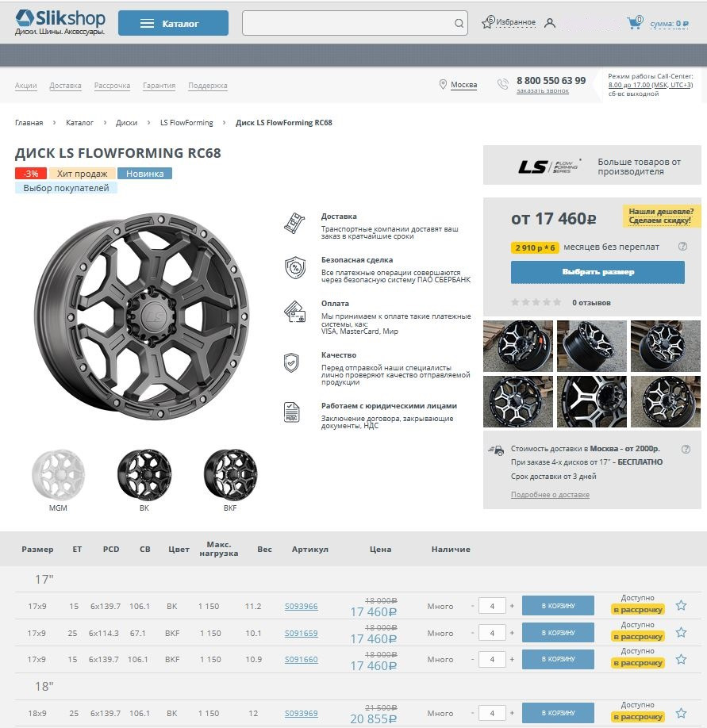
Task: Click the user account icon in the header
Action: (549, 23)
